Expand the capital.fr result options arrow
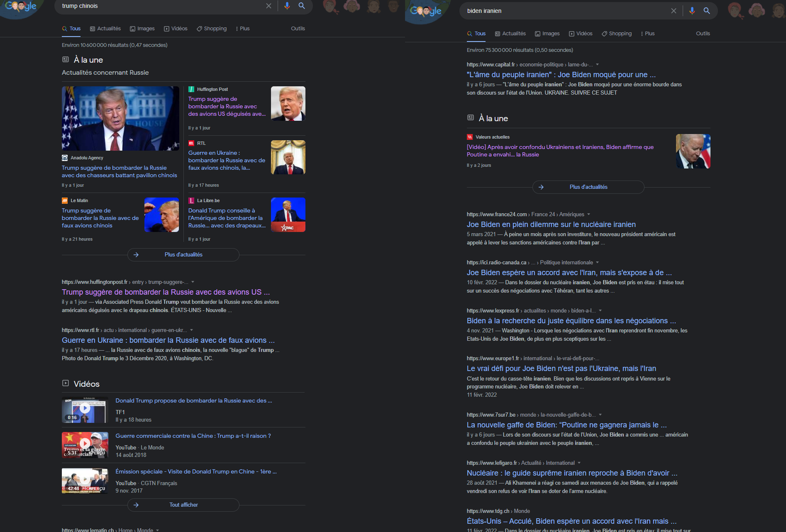 [598, 65]
